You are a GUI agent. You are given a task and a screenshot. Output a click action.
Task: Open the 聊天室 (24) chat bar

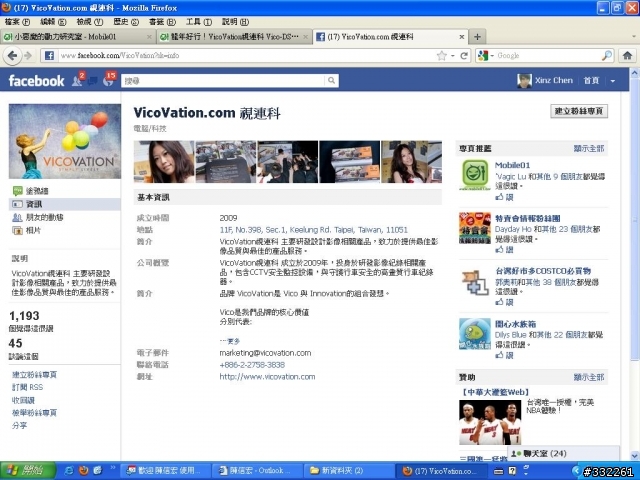(x=563, y=453)
